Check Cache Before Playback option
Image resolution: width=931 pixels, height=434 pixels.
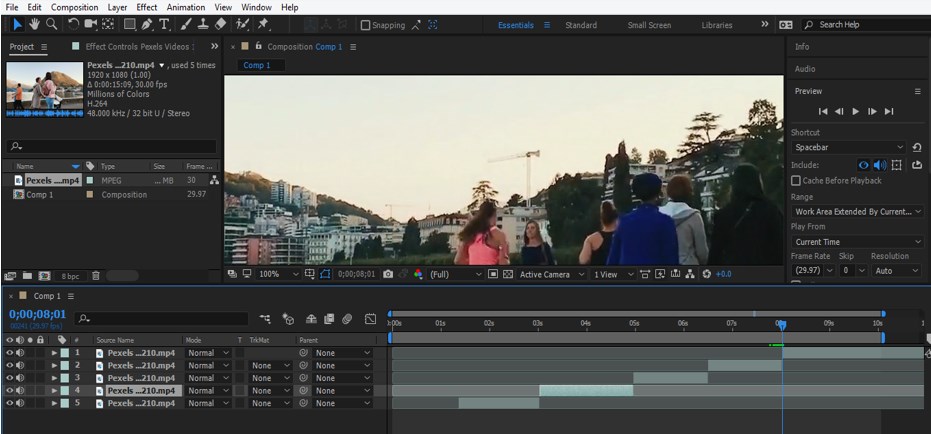point(796,181)
